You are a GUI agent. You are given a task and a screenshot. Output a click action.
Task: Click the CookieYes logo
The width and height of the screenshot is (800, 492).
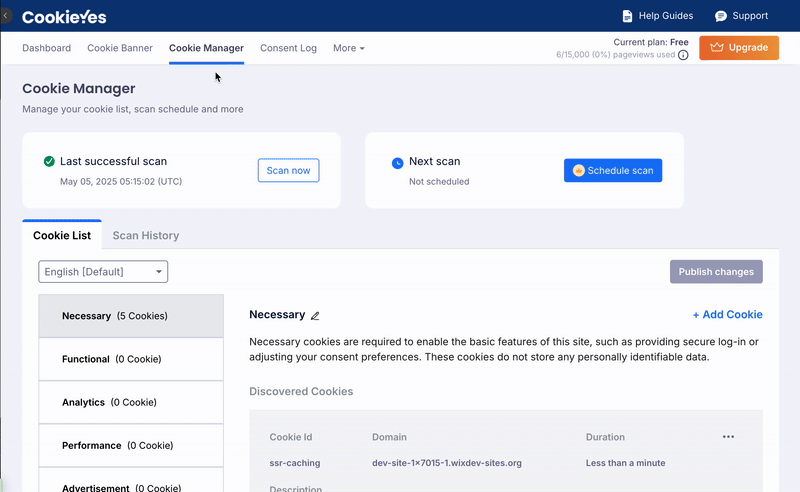64,17
